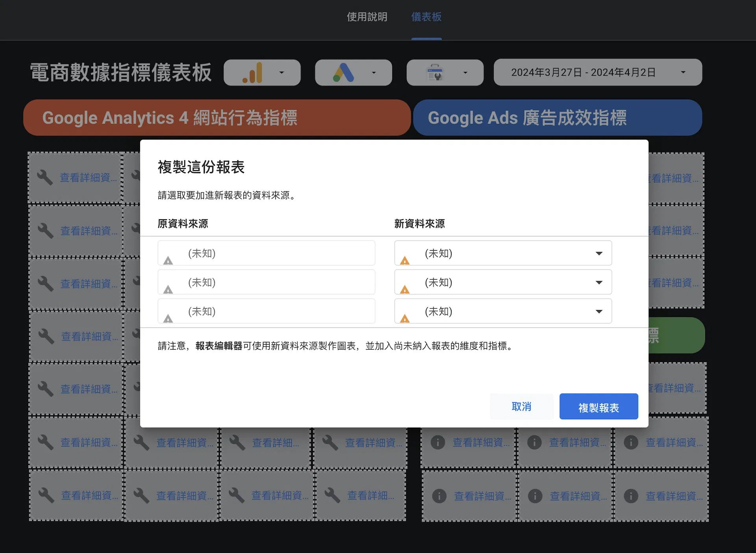
Task: Switch to the 使用說明 tab
Action: [x=367, y=17]
